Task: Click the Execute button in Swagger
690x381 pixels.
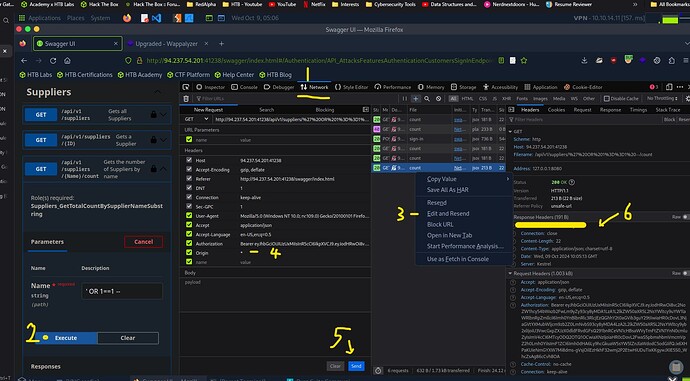Action: [66, 338]
